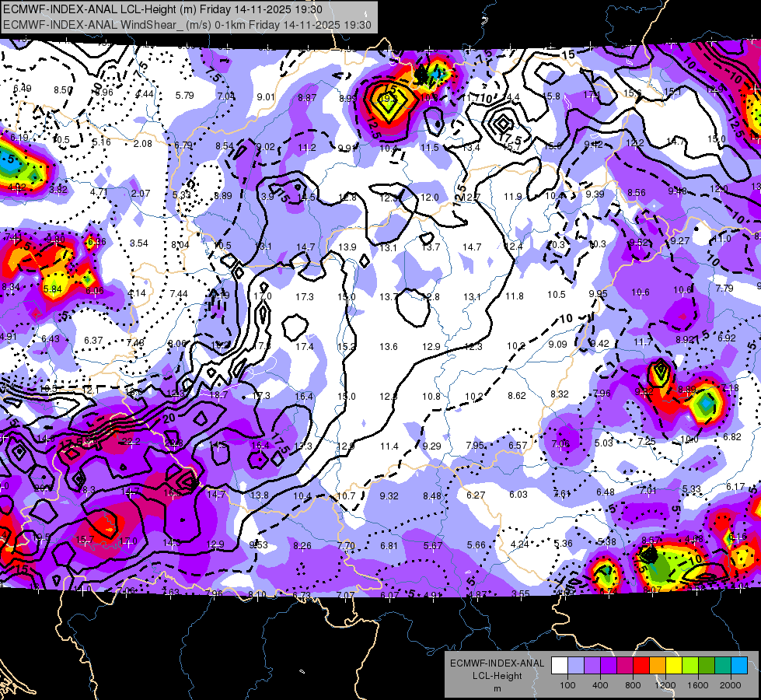Click the light purple swatch left of 400
The width and height of the screenshot is (761, 700).
coord(592,666)
